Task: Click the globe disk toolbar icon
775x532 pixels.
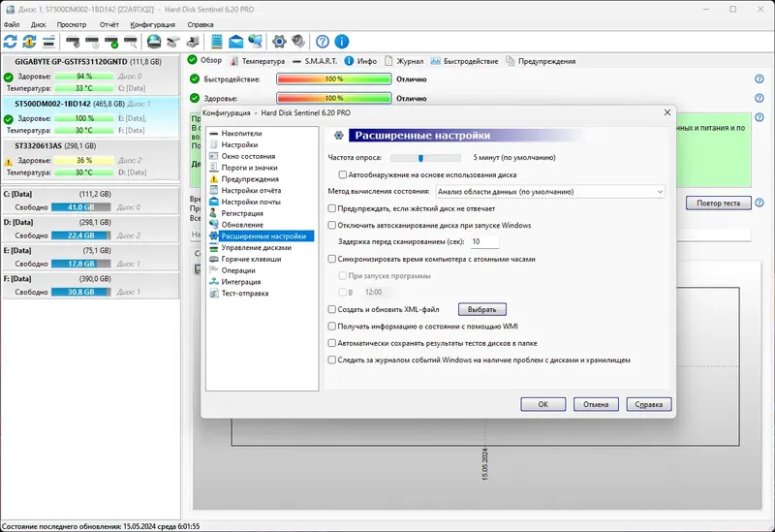Action: (154, 42)
